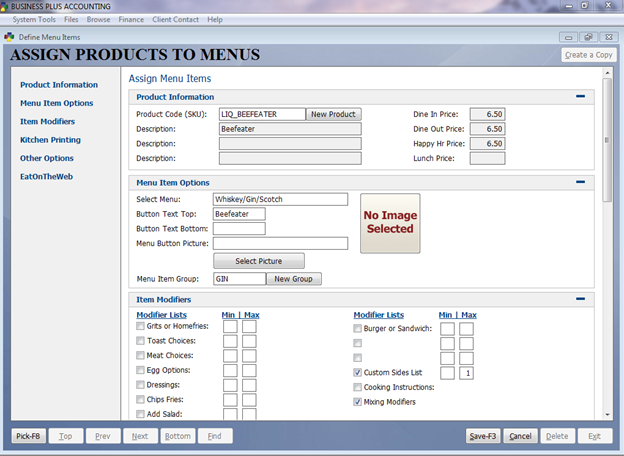Click the Delete button

click(557, 436)
